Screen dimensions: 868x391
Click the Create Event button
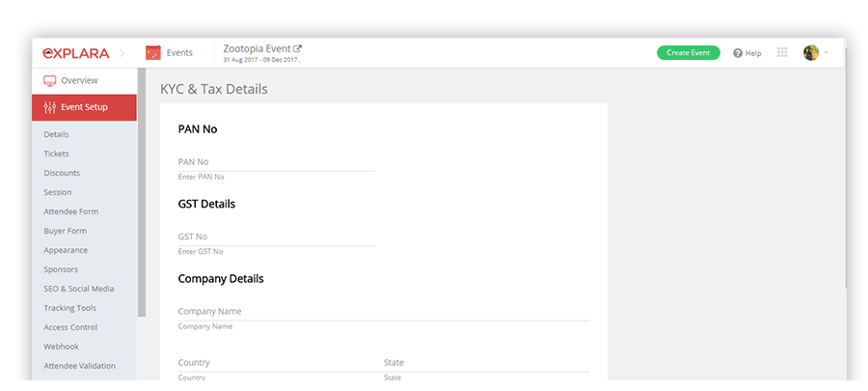(x=688, y=52)
